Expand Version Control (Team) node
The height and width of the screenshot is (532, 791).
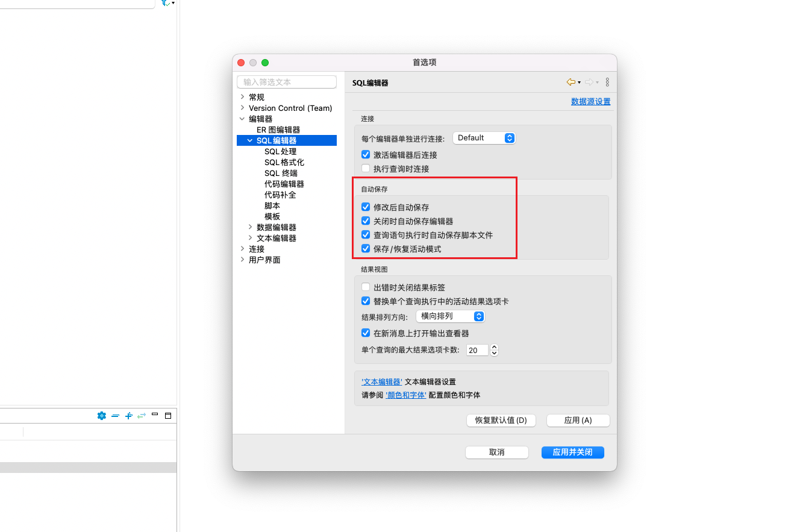[x=242, y=108]
